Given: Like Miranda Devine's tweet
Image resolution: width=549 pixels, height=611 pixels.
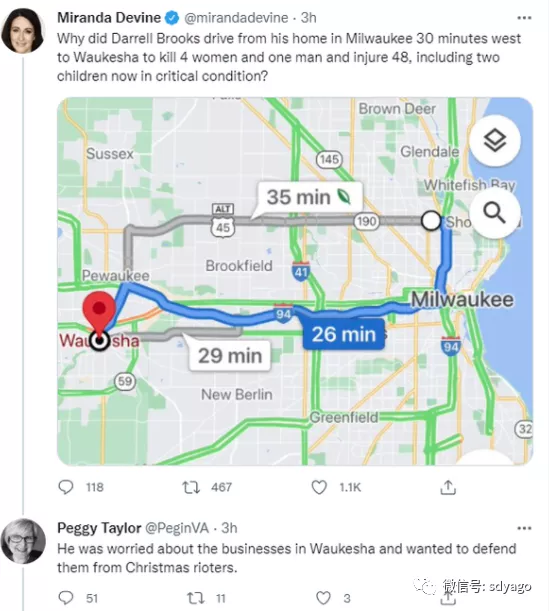Looking at the screenshot, I should pos(319,487).
